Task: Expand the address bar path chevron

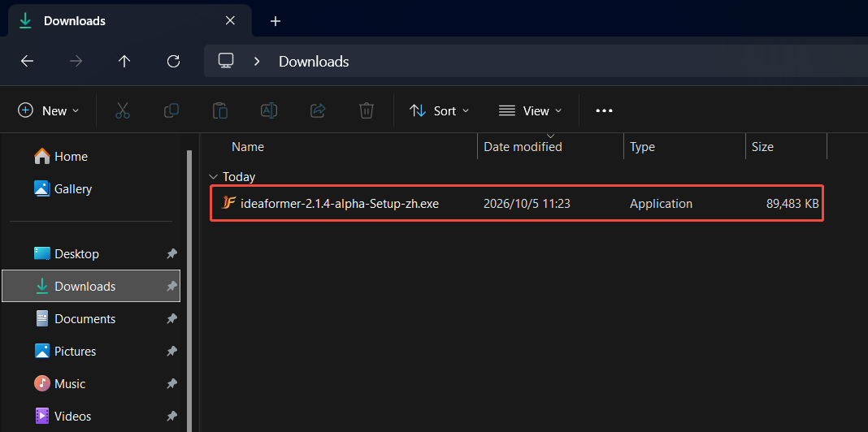Action: 257,62
